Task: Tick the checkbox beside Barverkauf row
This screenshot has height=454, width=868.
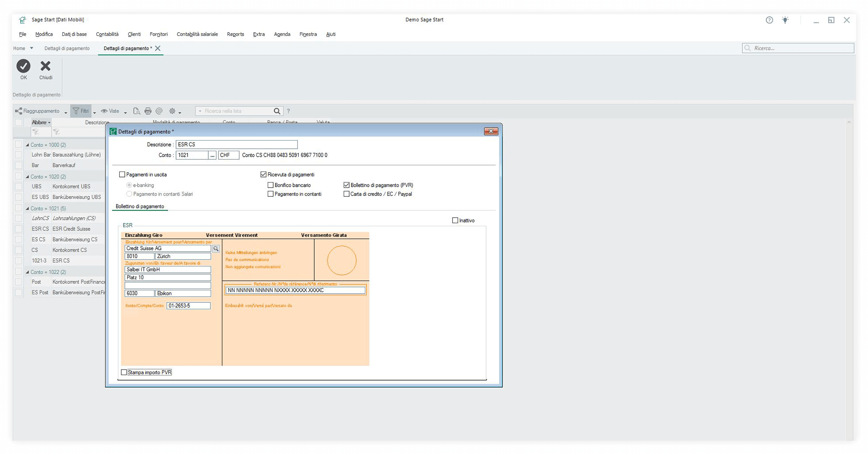Action: click(x=18, y=165)
